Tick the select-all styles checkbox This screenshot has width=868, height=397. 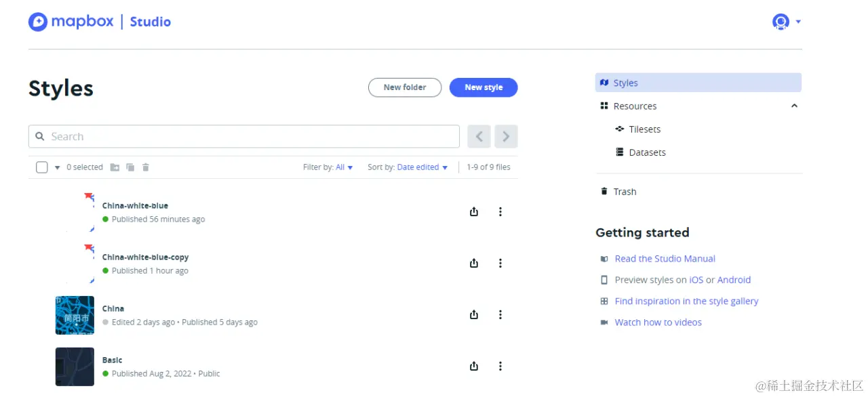point(41,167)
